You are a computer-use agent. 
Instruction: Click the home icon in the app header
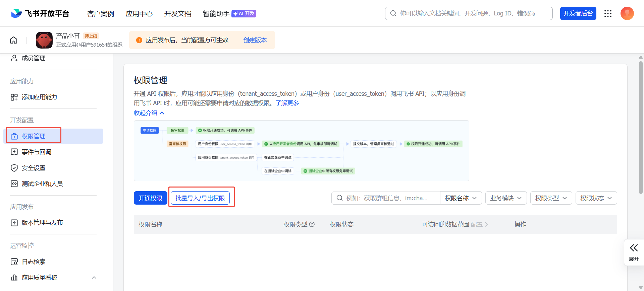(x=14, y=40)
